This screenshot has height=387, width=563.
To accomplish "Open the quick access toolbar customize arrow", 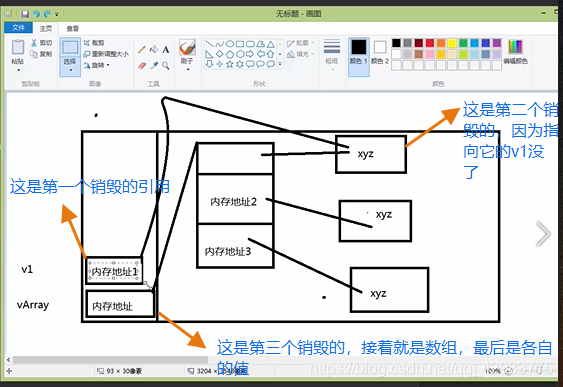I will (x=57, y=14).
